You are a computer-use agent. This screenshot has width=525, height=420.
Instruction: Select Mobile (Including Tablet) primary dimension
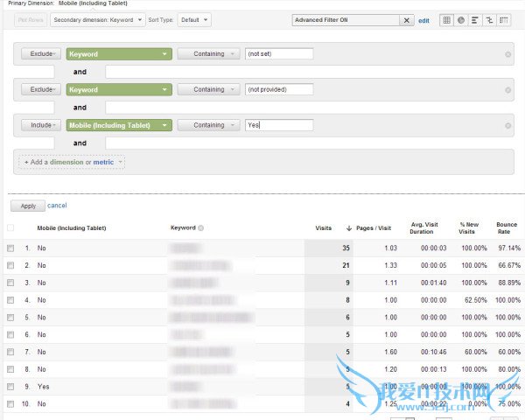93,3
